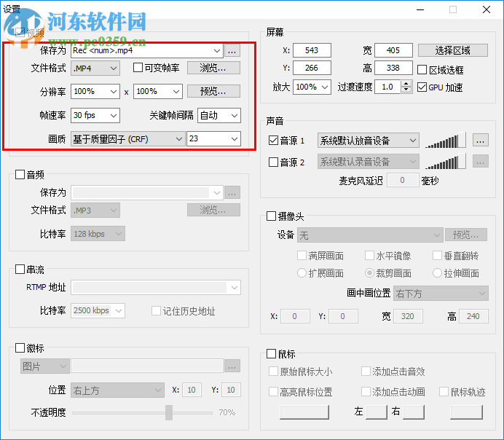Click the webcam 预览... button
Viewport: 504px width, 440px height.
(466, 235)
